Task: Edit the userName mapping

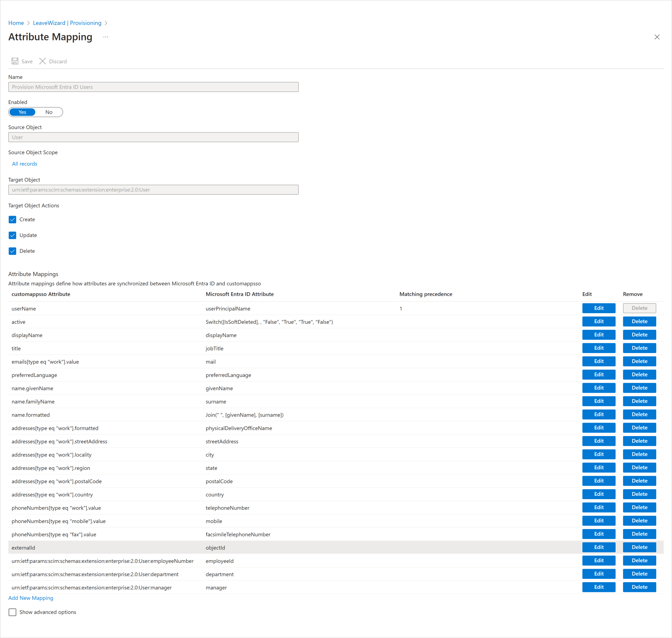Action: [x=598, y=308]
